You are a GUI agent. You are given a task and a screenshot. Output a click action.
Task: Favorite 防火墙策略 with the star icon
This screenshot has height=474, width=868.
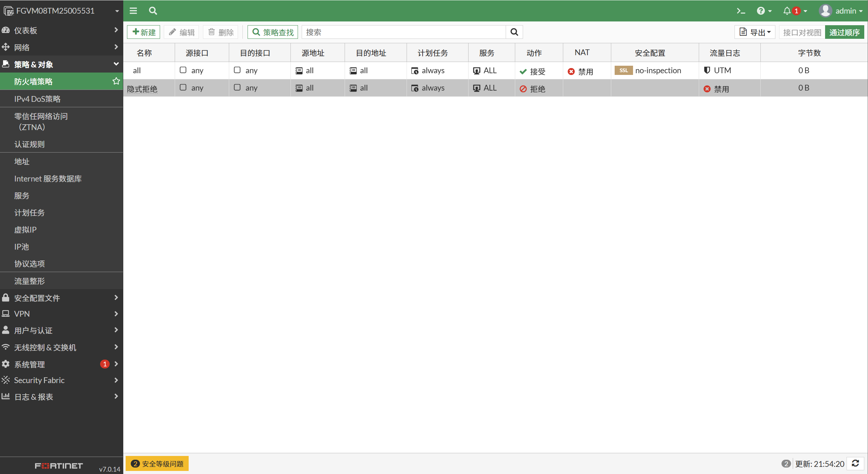point(116,81)
